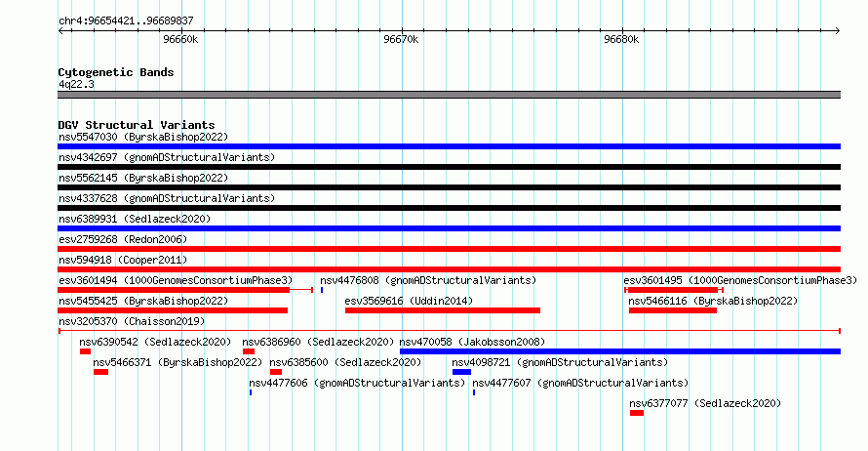Click the left arrow end of the ruler

60,31
